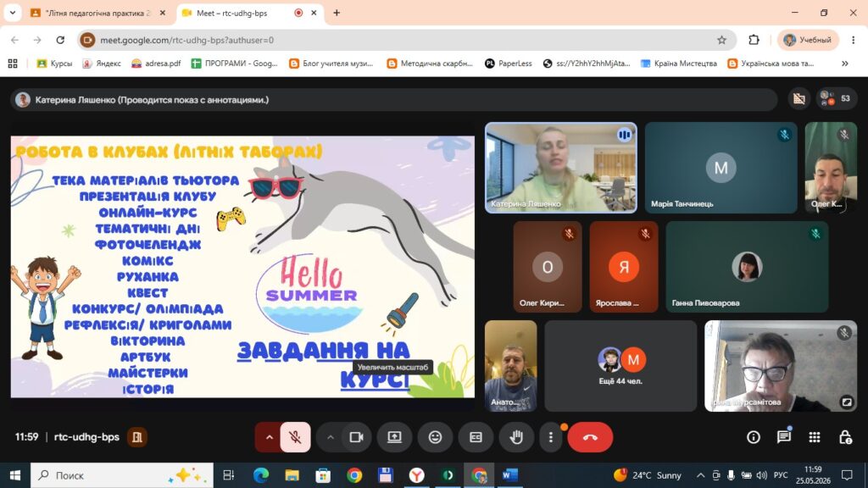Image resolution: width=868 pixels, height=488 pixels.
Task: Open the tab search dropdown arrow
Action: click(x=12, y=13)
